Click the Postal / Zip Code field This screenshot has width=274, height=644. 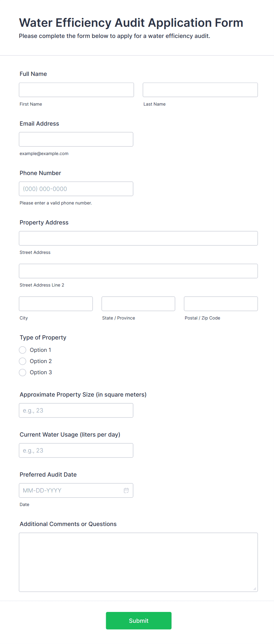[221, 304]
